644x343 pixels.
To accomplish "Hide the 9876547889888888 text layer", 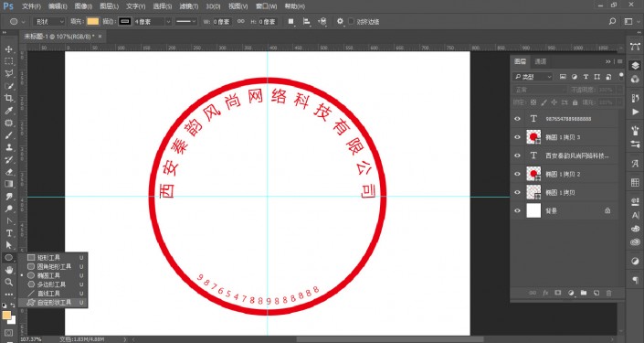I will click(x=518, y=119).
